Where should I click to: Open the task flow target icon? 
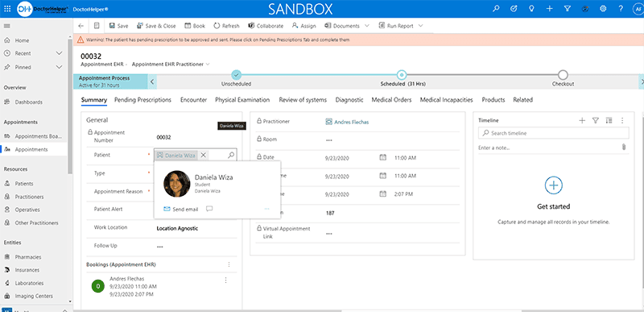click(514, 9)
